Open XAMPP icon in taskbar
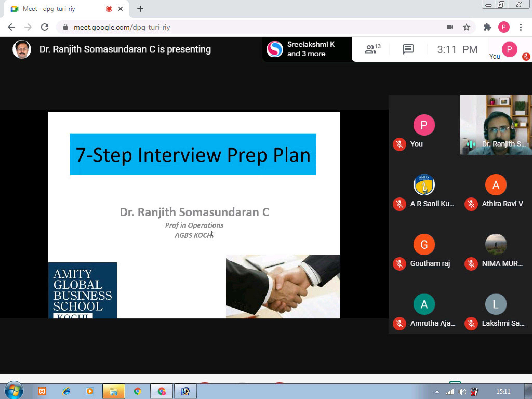Image resolution: width=532 pixels, height=399 pixels. [42, 391]
